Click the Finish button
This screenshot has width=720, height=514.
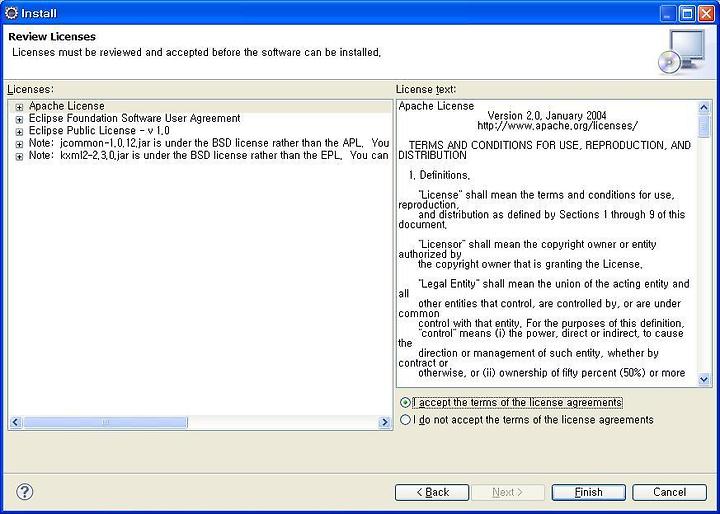(589, 492)
